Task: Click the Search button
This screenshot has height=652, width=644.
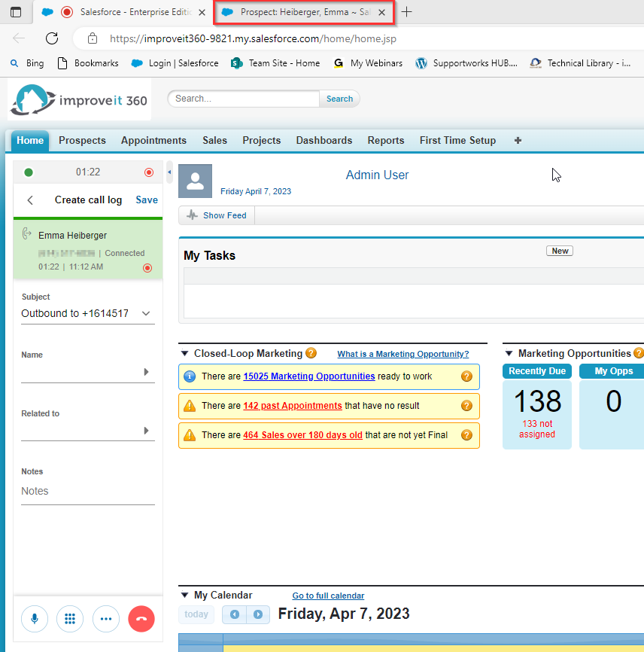Action: click(339, 99)
